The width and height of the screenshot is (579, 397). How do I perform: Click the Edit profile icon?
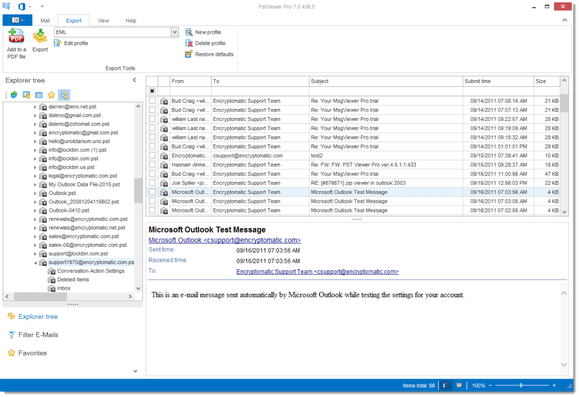(58, 43)
